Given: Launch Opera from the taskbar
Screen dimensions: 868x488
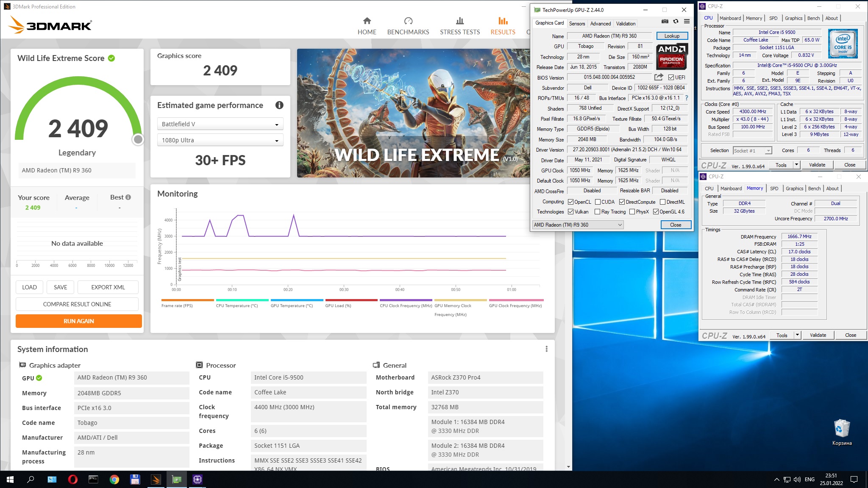Looking at the screenshot, I should pos(72,480).
